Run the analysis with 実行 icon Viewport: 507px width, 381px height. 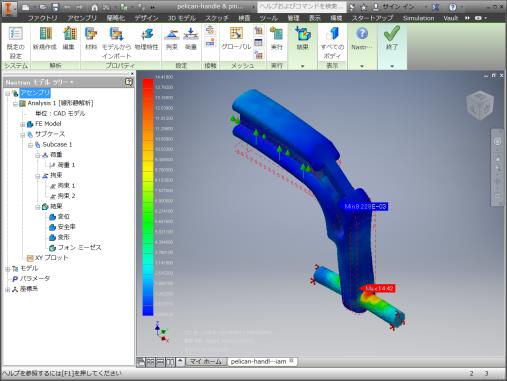276,34
